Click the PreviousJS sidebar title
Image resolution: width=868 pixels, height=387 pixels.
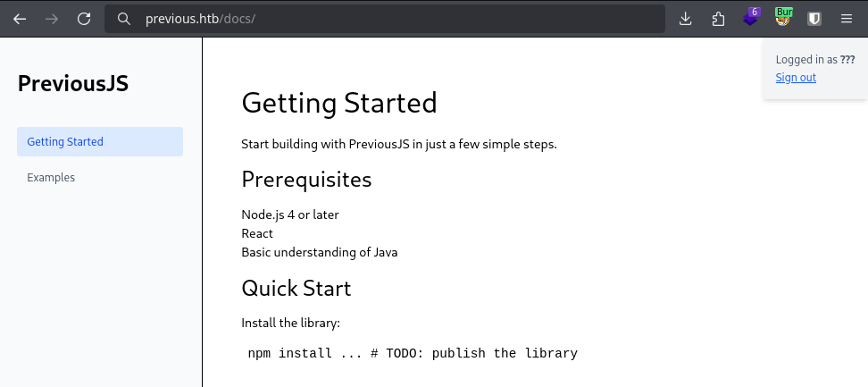pos(73,84)
